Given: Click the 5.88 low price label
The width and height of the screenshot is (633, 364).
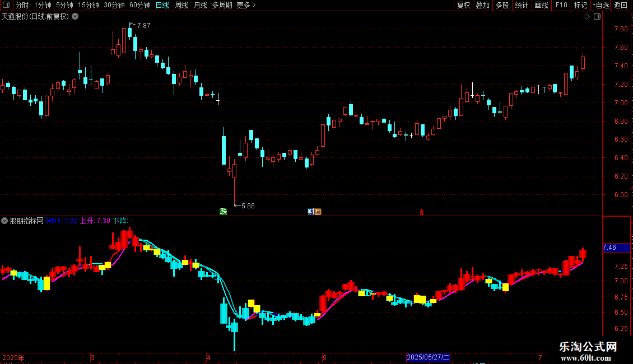Looking at the screenshot, I should (x=248, y=206).
